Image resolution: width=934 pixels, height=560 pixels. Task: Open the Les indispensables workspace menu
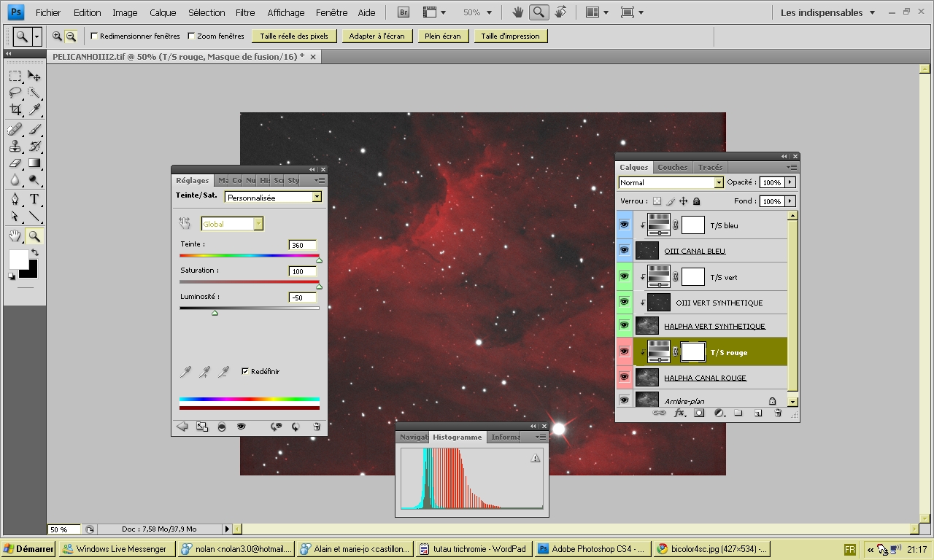pyautogui.click(x=827, y=12)
